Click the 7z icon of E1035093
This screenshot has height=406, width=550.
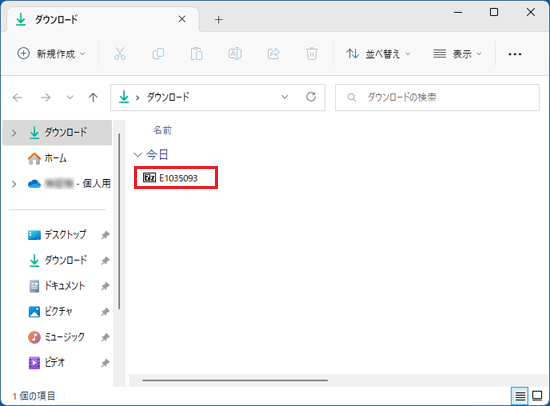click(x=149, y=178)
